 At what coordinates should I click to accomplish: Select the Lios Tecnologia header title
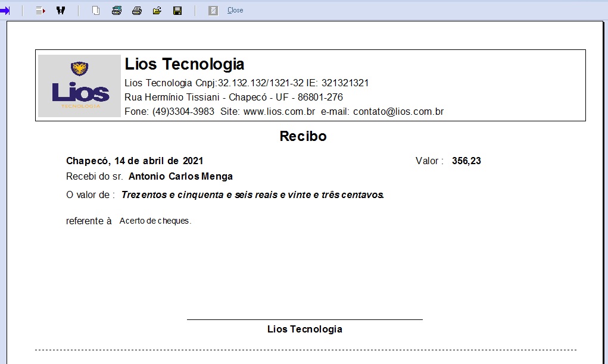185,64
